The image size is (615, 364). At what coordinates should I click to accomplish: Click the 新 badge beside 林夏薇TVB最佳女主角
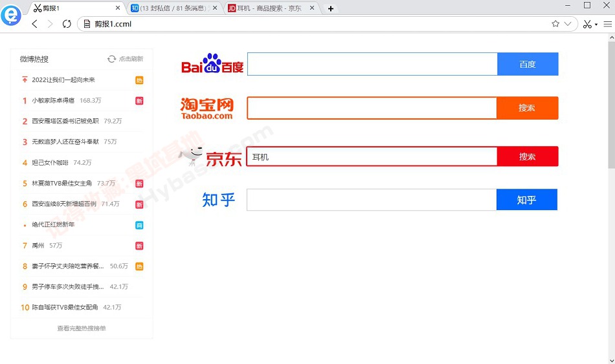tap(139, 184)
